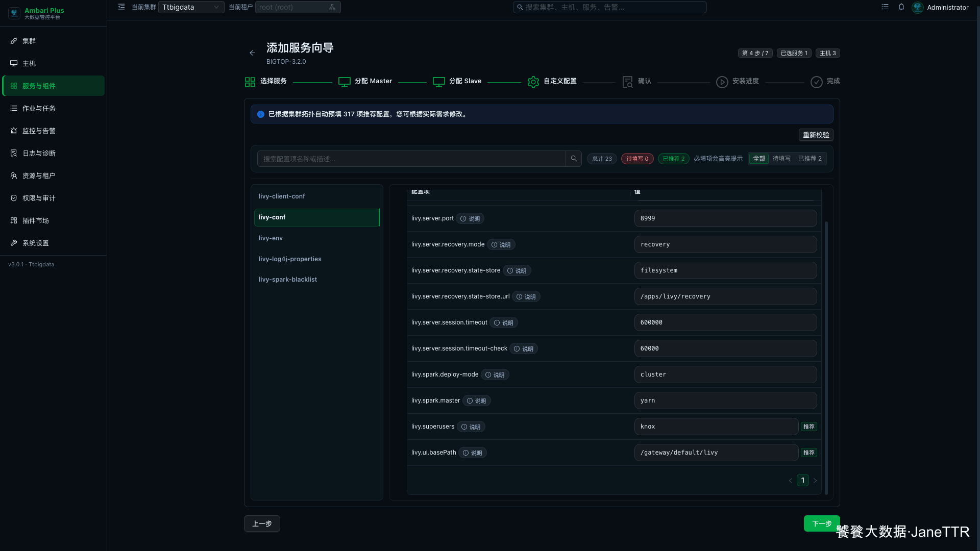Click the 自定义配置 gear step icon
This screenshot has width=980, height=551.
click(x=533, y=82)
